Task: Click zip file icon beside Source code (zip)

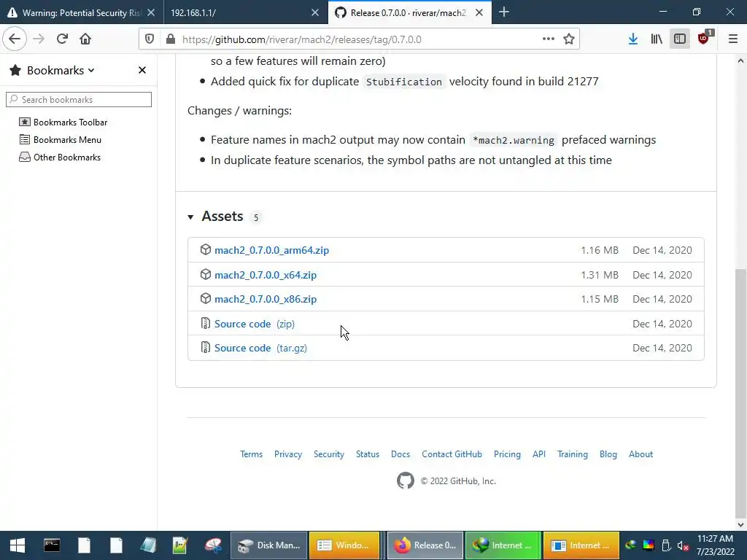Action: pyautogui.click(x=205, y=324)
